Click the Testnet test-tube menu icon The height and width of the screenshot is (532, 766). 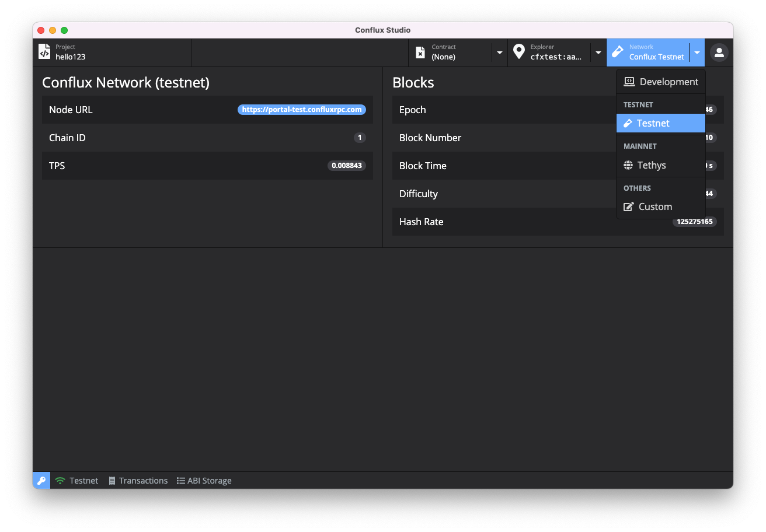coord(628,123)
